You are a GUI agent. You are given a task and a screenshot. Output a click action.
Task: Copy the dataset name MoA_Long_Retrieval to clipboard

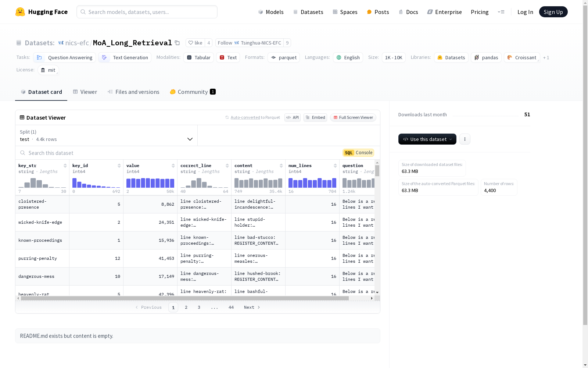[177, 43]
